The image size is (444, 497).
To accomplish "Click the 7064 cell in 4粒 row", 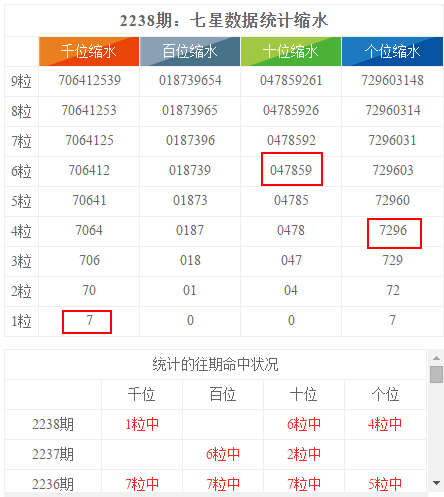I will point(89,230).
